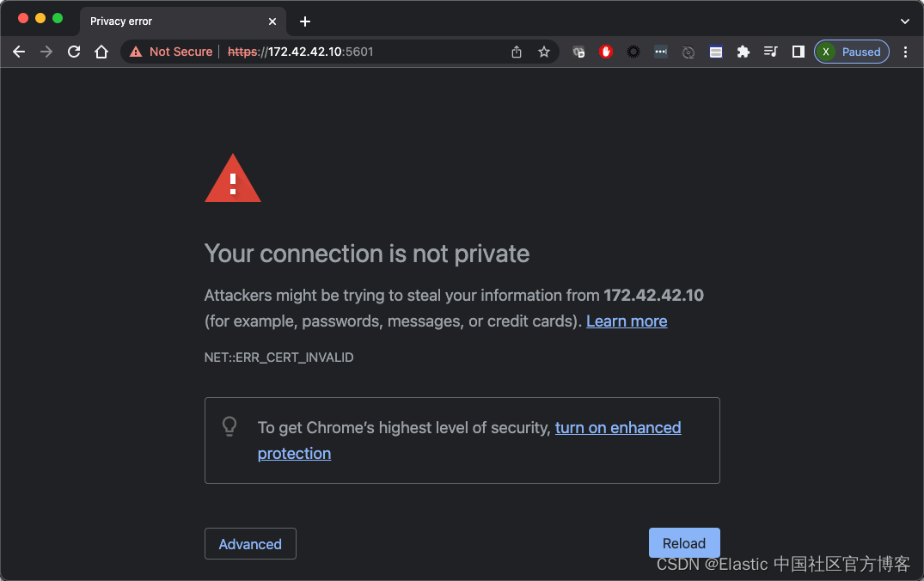Screen dimensions: 924x581
Task: Click the address bar URL field
Action: point(361,52)
